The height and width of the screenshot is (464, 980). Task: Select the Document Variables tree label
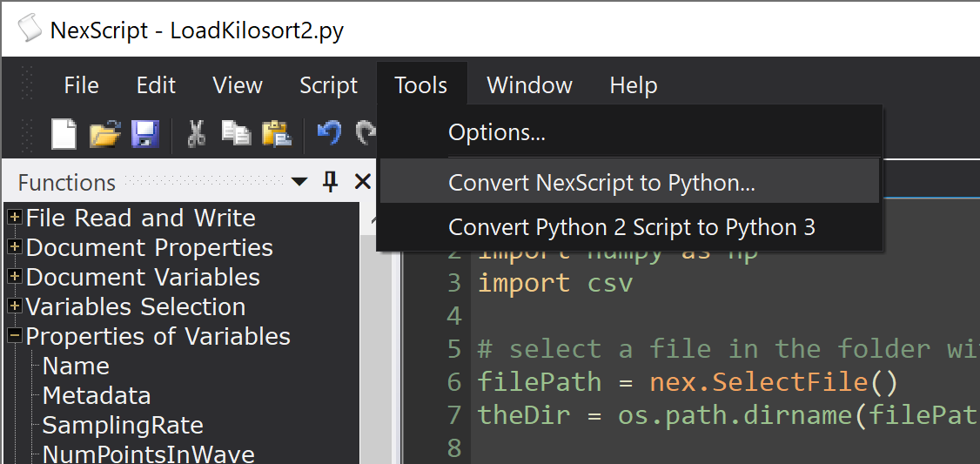coord(143,277)
